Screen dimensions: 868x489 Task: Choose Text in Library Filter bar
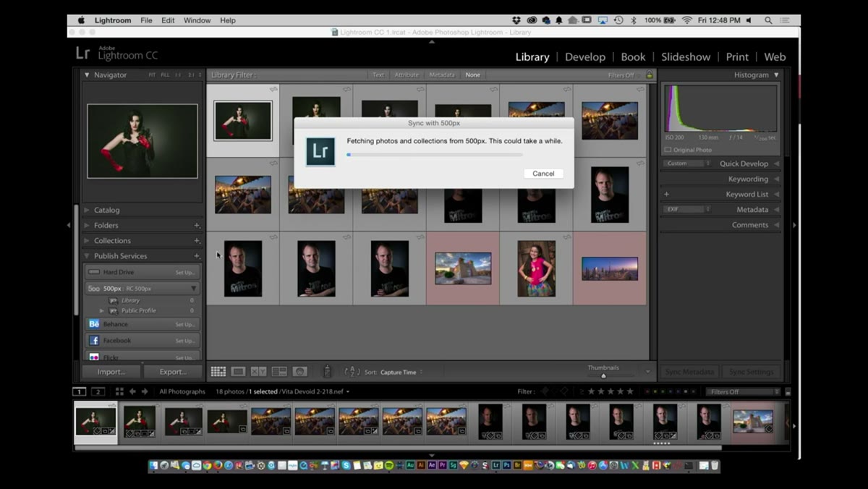[378, 75]
